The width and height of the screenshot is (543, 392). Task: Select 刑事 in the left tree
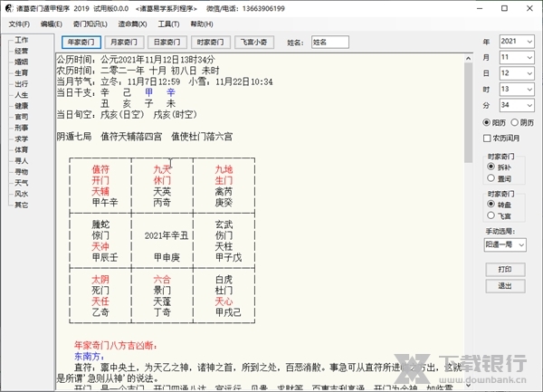tap(21, 128)
